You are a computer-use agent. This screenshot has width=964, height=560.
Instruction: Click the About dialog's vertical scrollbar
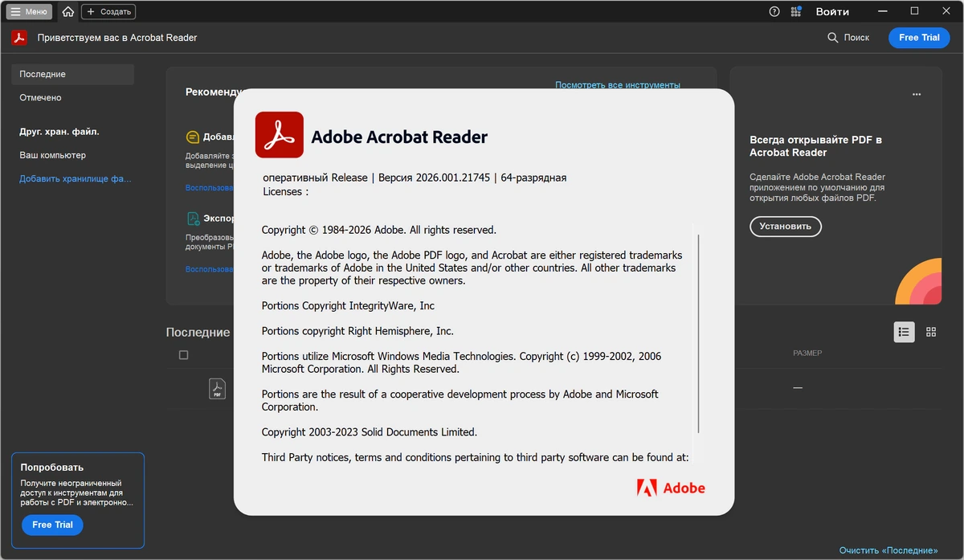tap(699, 333)
